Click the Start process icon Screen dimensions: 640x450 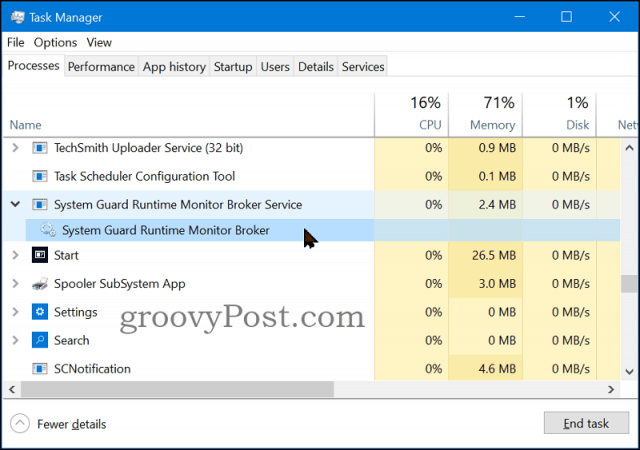41,255
